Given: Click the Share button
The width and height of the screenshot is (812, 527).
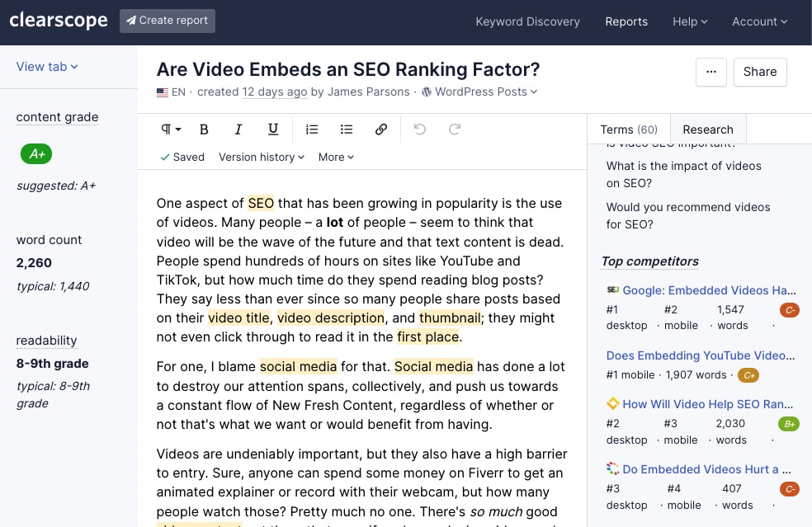Looking at the screenshot, I should pyautogui.click(x=760, y=72).
